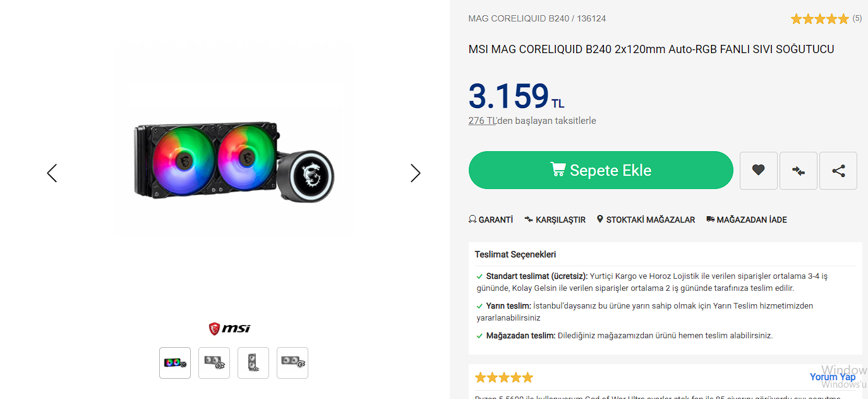
Task: Click the main cooler product image
Action: tap(234, 158)
